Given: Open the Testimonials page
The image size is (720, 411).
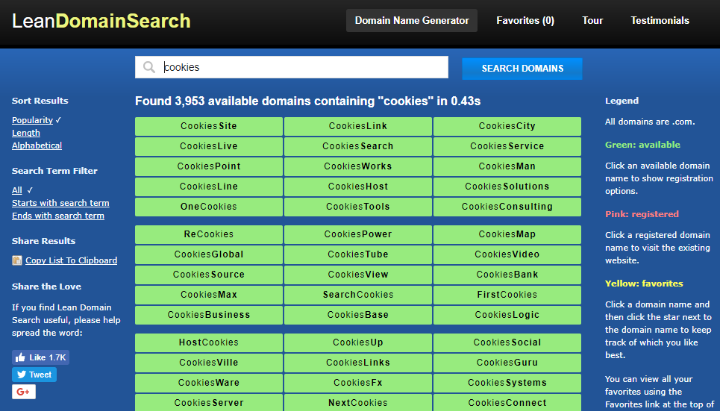Looking at the screenshot, I should coord(660,21).
